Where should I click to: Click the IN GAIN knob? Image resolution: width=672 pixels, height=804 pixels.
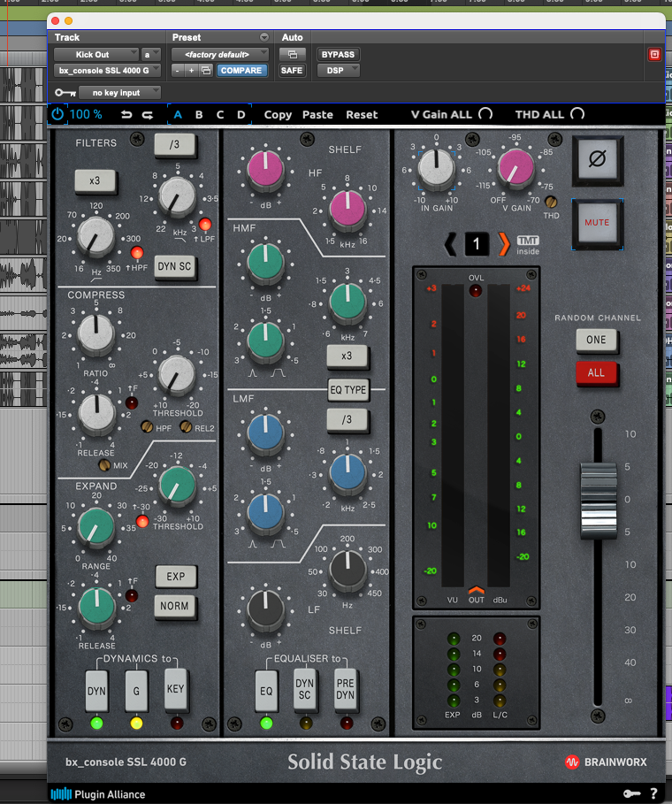point(436,169)
